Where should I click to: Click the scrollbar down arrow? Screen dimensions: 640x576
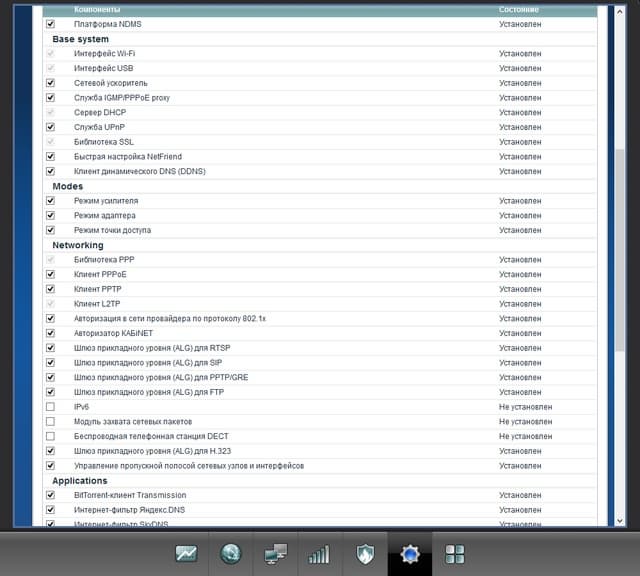tap(620, 520)
